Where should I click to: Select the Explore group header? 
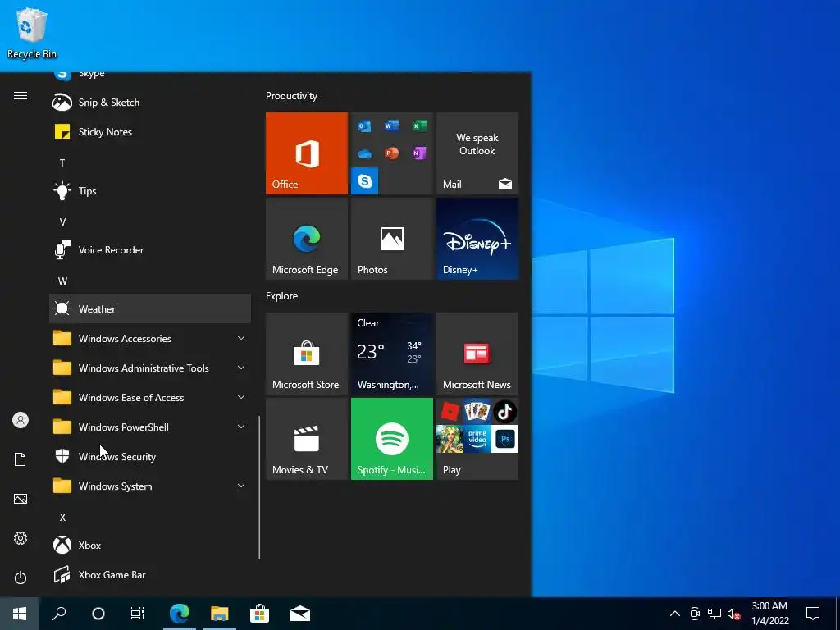pyautogui.click(x=282, y=295)
